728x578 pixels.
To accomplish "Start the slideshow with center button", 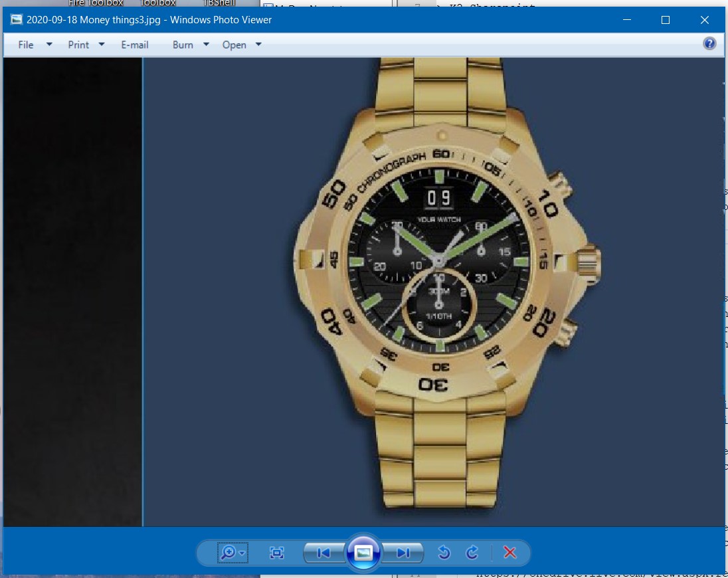I will 363,552.
